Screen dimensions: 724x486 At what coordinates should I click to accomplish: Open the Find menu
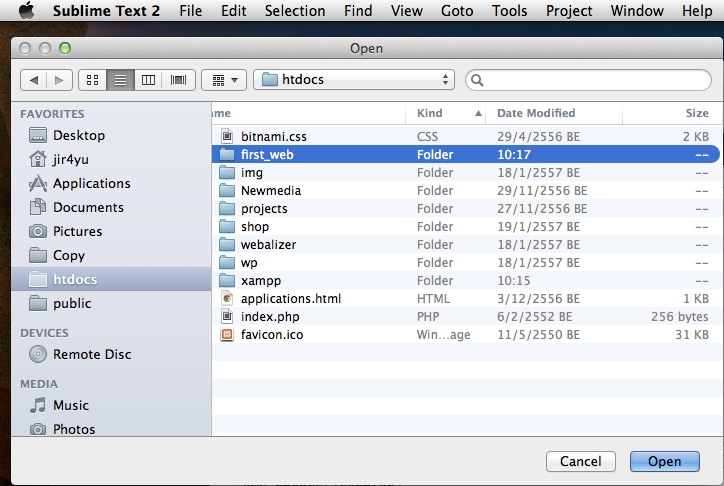coord(358,11)
